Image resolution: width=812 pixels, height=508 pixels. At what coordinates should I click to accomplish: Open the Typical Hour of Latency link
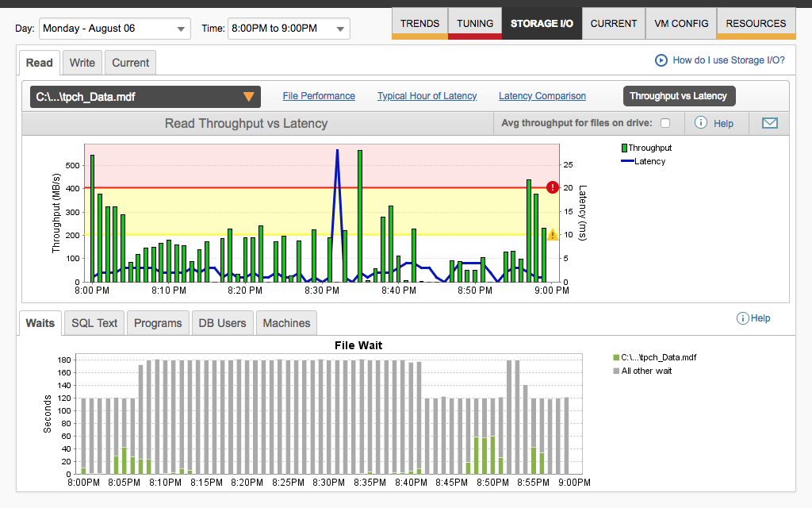point(427,96)
